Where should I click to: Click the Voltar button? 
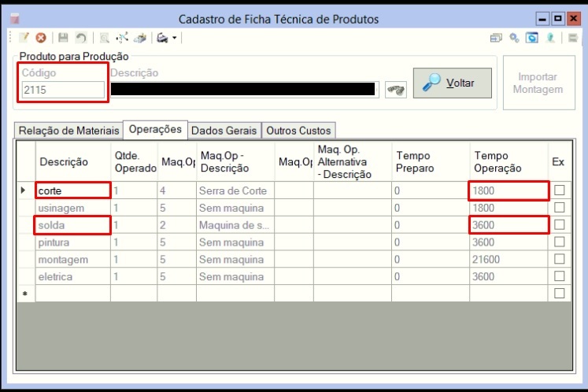(x=453, y=83)
